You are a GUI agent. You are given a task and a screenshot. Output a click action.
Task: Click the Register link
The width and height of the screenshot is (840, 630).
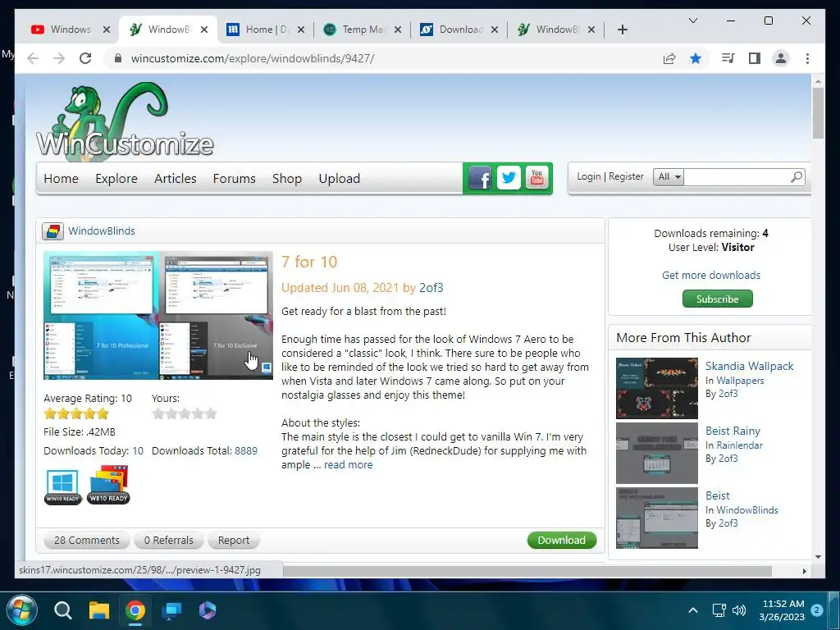[626, 176]
